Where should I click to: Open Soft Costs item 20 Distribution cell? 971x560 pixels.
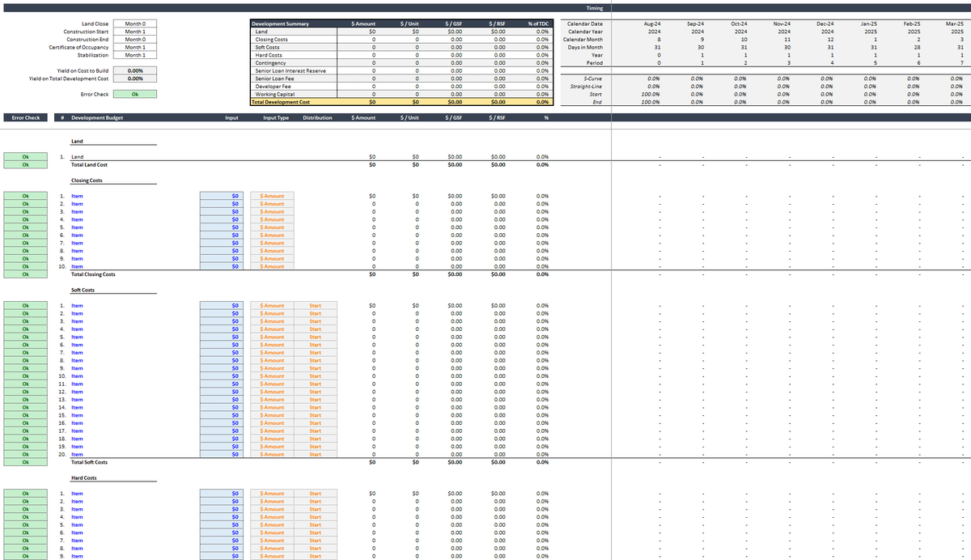coord(316,454)
